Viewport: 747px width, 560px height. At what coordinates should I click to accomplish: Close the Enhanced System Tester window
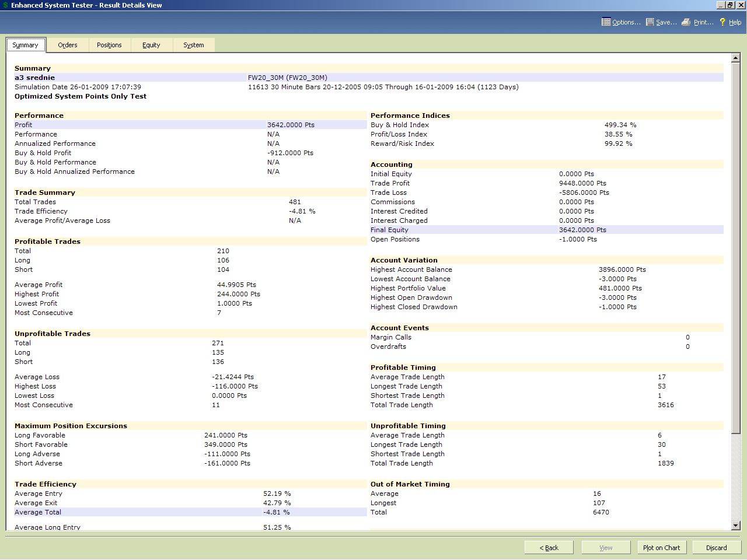pos(740,5)
